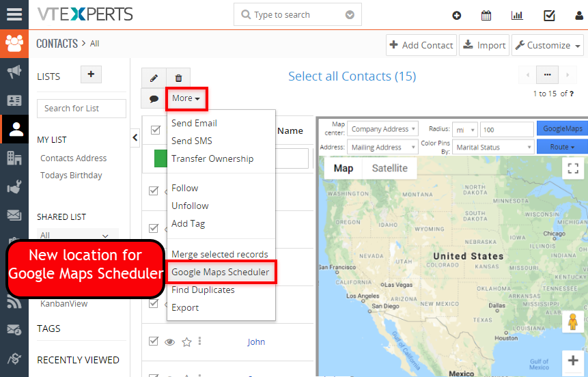Open the Color Pins By Marital Status dropdown
The width and height of the screenshot is (588, 377).
pyautogui.click(x=493, y=147)
